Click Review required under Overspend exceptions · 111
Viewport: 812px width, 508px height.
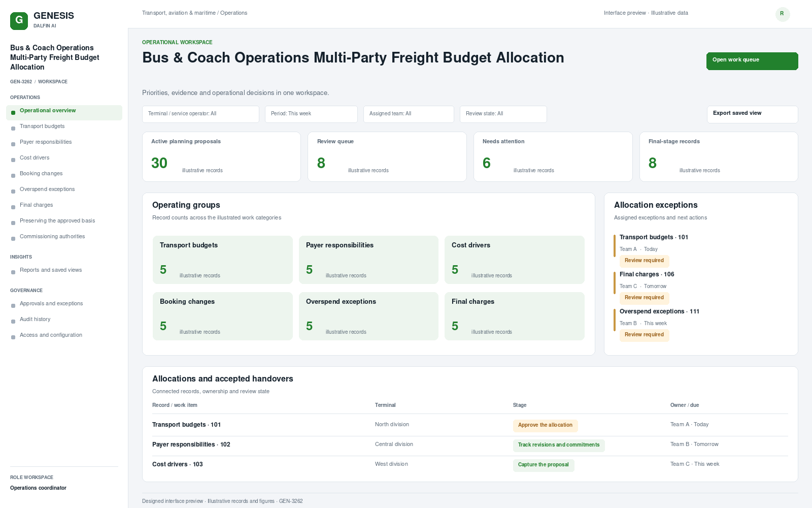point(644,335)
